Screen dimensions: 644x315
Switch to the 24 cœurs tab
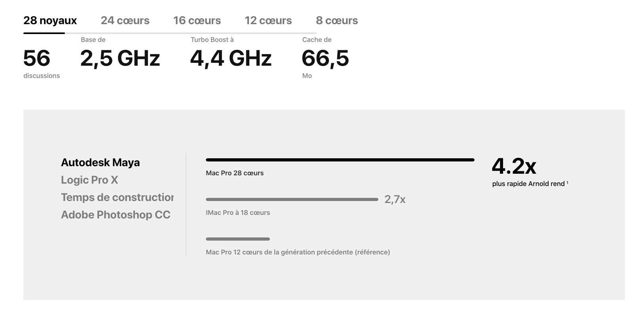click(125, 21)
